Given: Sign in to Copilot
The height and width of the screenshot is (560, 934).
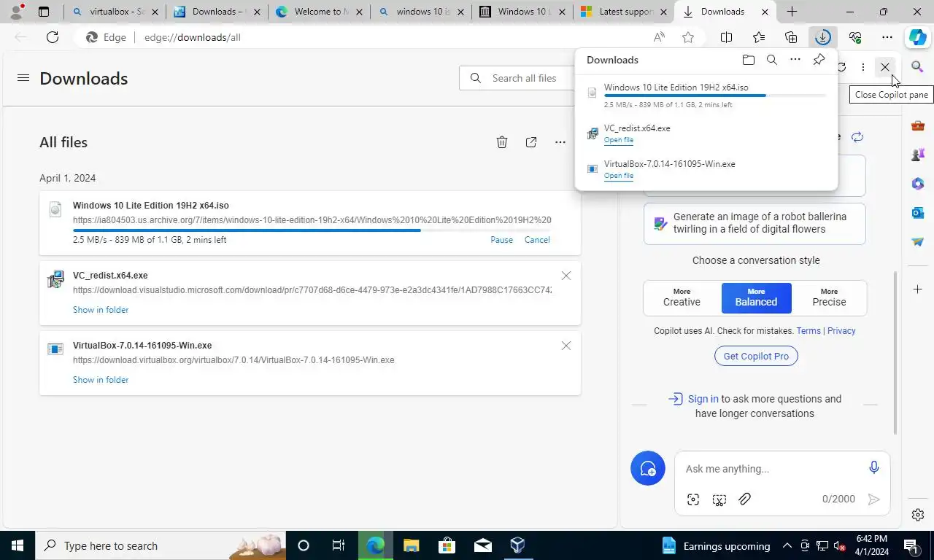Looking at the screenshot, I should [x=703, y=399].
